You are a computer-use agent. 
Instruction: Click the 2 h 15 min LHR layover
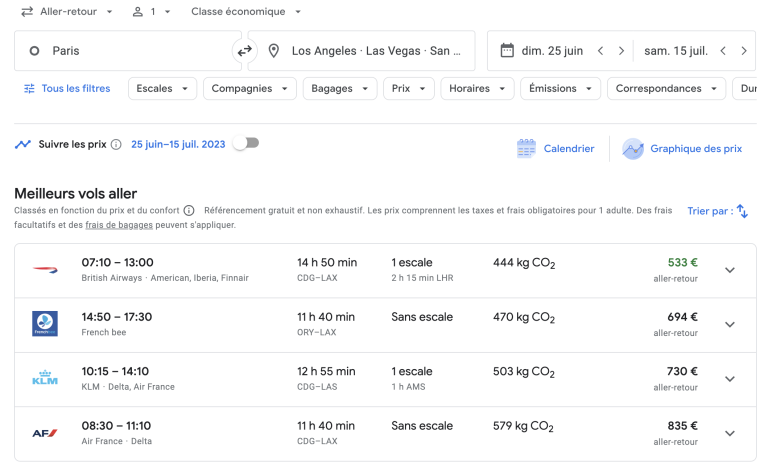422,278
